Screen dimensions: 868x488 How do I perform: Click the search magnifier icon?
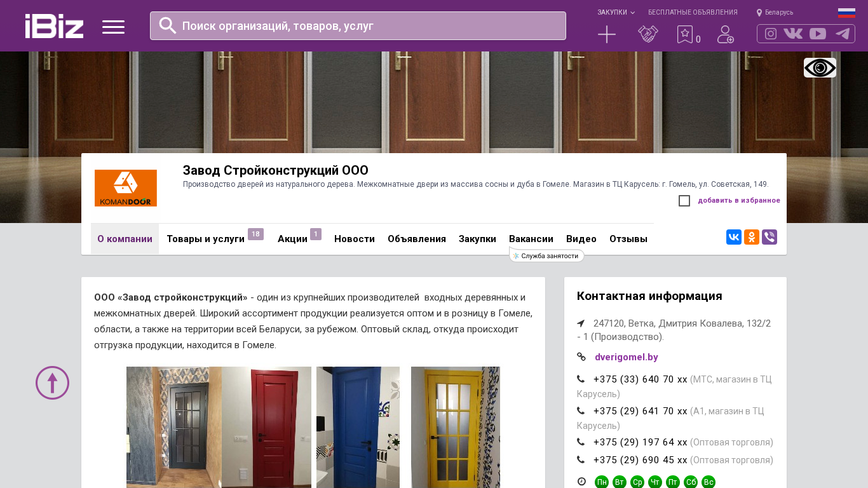[168, 25]
